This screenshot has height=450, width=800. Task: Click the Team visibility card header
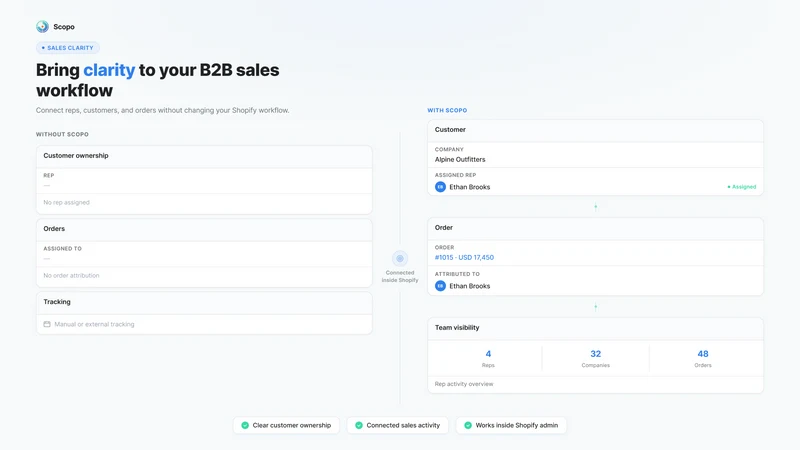coord(595,328)
